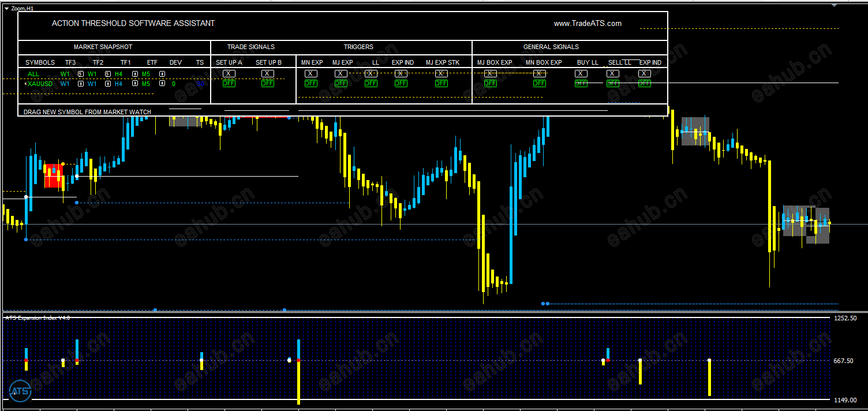This screenshot has width=868, height=411.
Task: Select the ALL symbols row label
Action: [33, 74]
